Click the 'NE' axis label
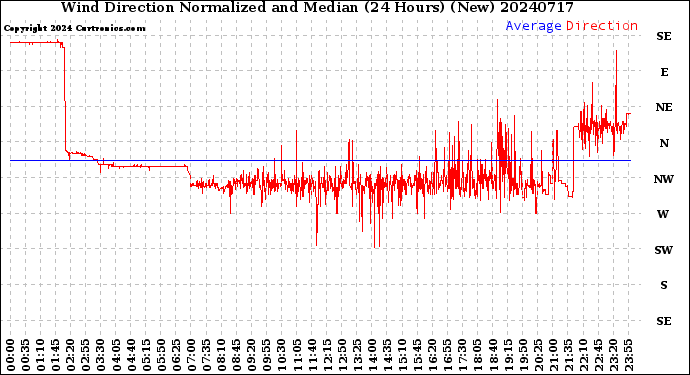 coord(664,107)
